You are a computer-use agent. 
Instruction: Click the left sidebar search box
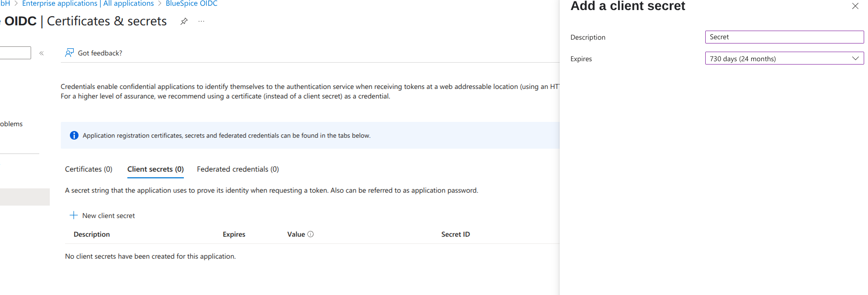tap(14, 53)
